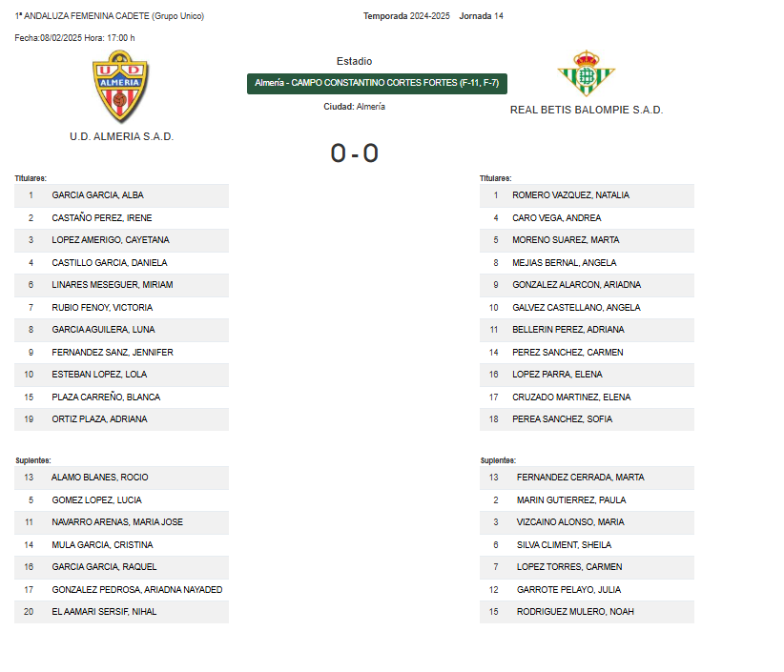Click the Real Betis Balompie crest
This screenshot has height=672, width=784.
coord(586,73)
